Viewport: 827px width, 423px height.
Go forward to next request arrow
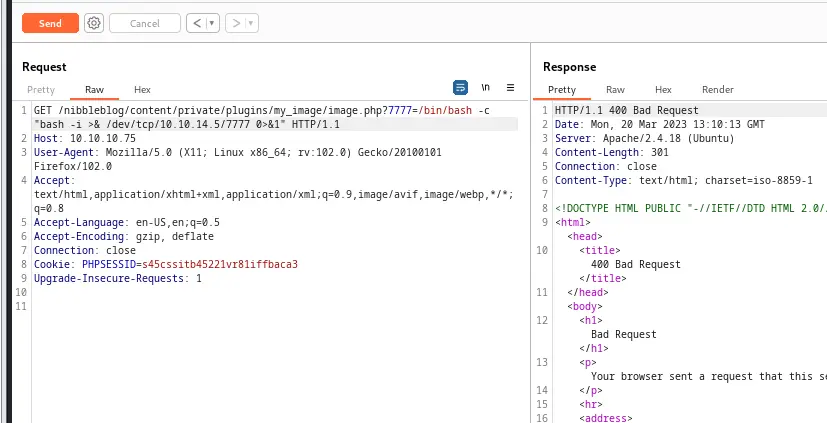(x=236, y=23)
